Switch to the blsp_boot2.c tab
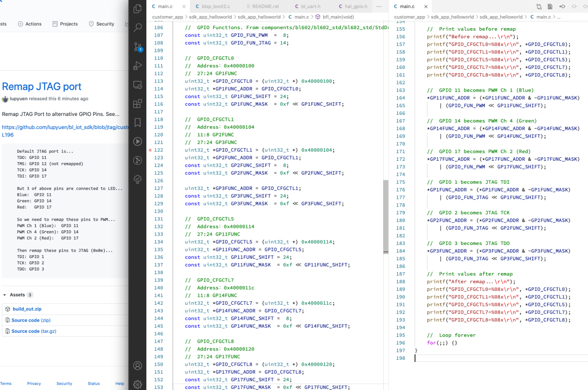Image resolution: width=588 pixels, height=390 pixels. (x=215, y=6)
